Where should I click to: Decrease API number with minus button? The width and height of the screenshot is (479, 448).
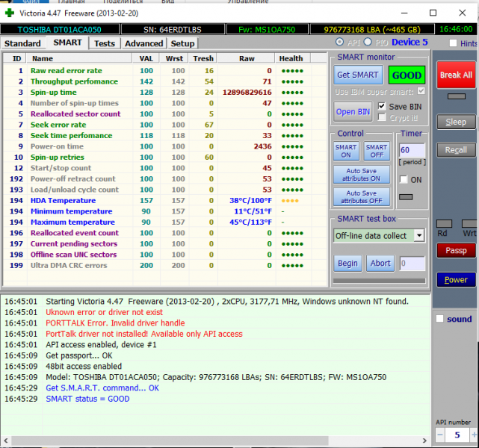[x=440, y=435]
